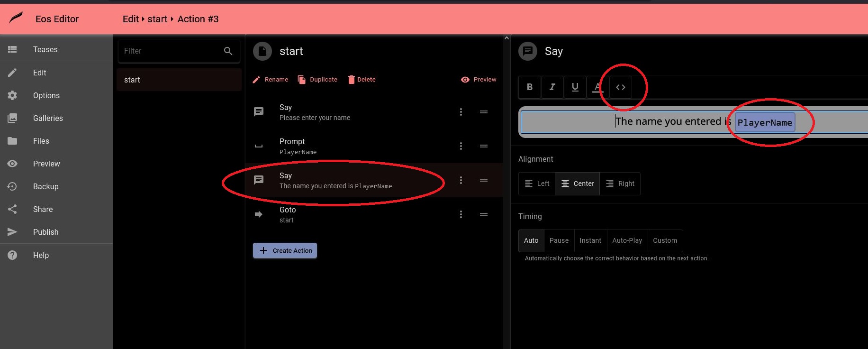Click the scroll-up chevron above action panel
868x349 pixels.
click(x=506, y=38)
